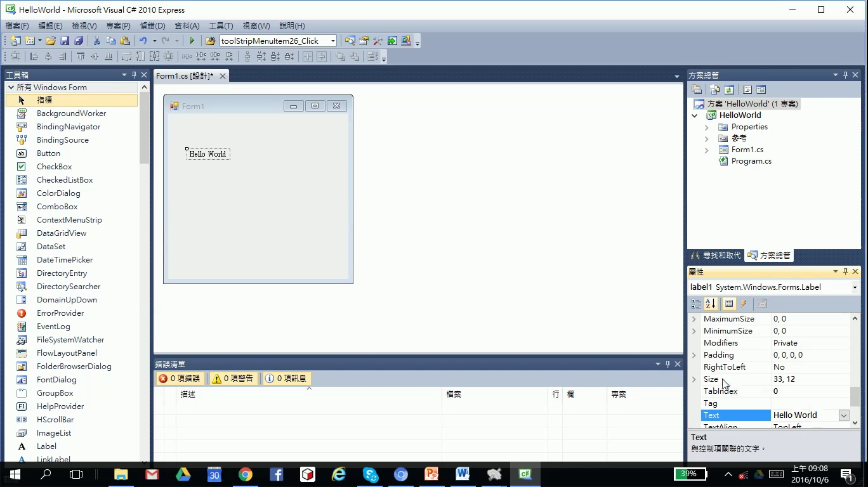Expand the Padding property row
The image size is (868, 487).
[x=694, y=355]
